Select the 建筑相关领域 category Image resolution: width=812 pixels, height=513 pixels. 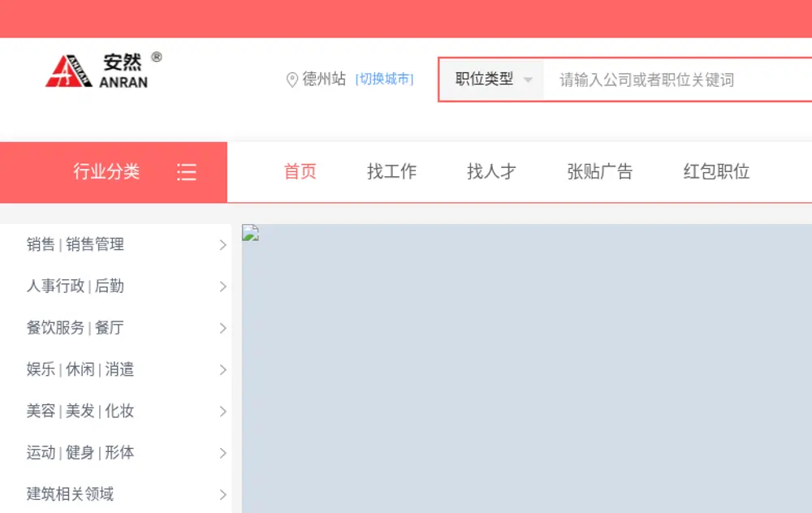coord(71,494)
